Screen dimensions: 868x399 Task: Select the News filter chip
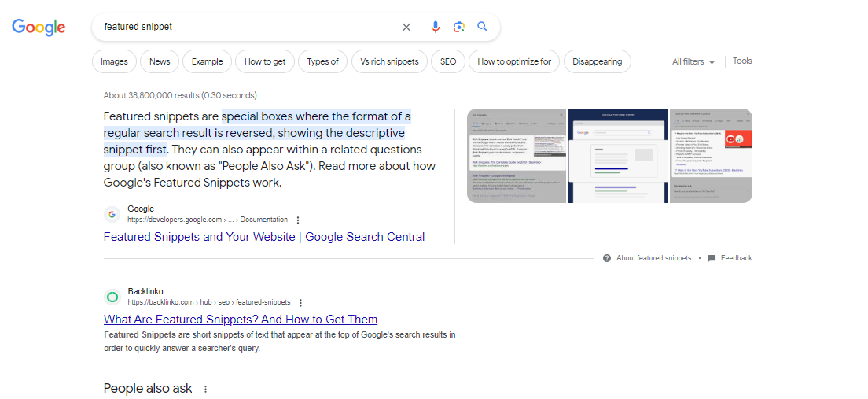pos(160,61)
